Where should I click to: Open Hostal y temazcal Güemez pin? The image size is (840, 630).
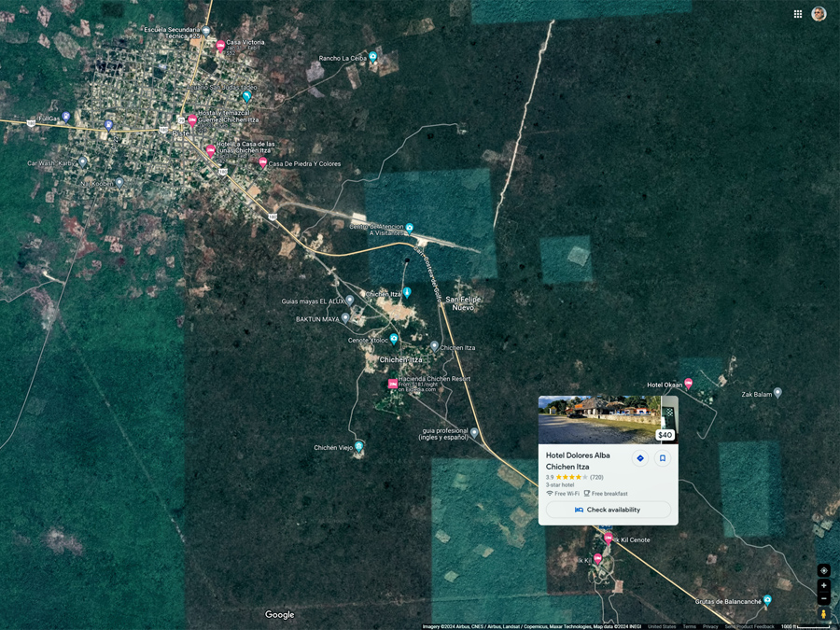(192, 120)
